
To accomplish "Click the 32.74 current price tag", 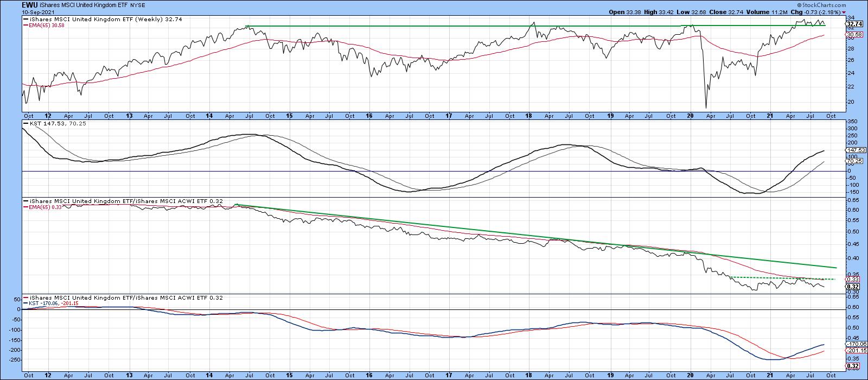I will click(x=853, y=24).
